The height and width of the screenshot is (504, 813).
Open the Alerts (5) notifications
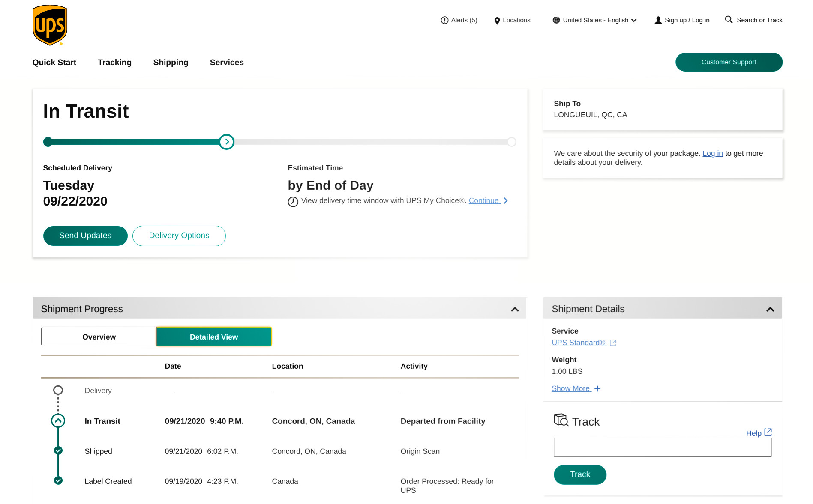(x=459, y=20)
